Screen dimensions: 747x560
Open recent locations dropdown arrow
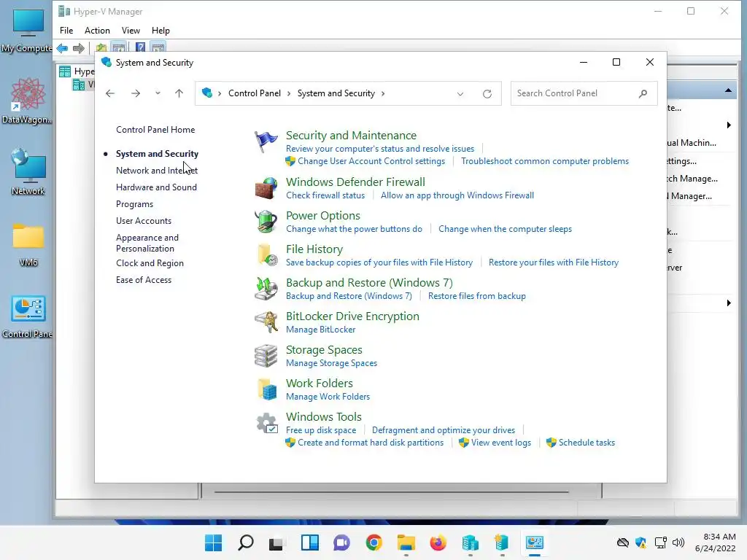click(158, 93)
